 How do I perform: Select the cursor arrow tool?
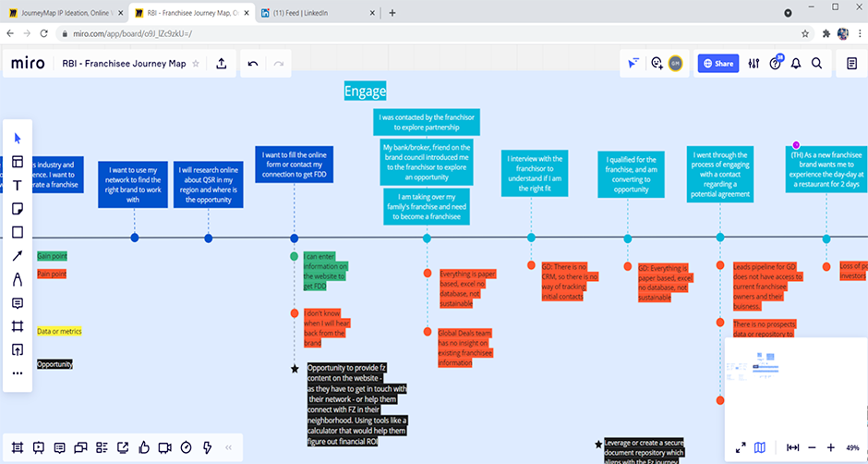pos(18,138)
